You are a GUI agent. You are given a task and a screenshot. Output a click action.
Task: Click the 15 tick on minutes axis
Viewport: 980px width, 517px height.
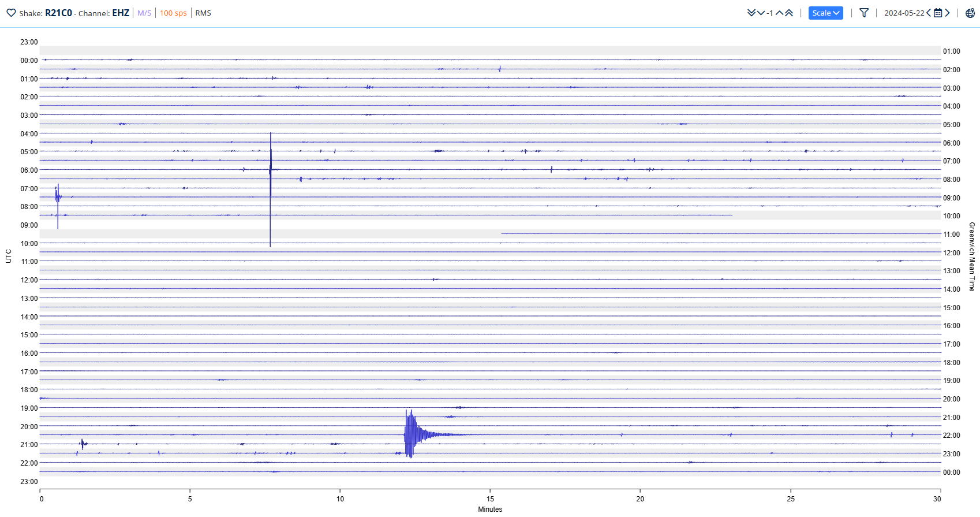490,499
